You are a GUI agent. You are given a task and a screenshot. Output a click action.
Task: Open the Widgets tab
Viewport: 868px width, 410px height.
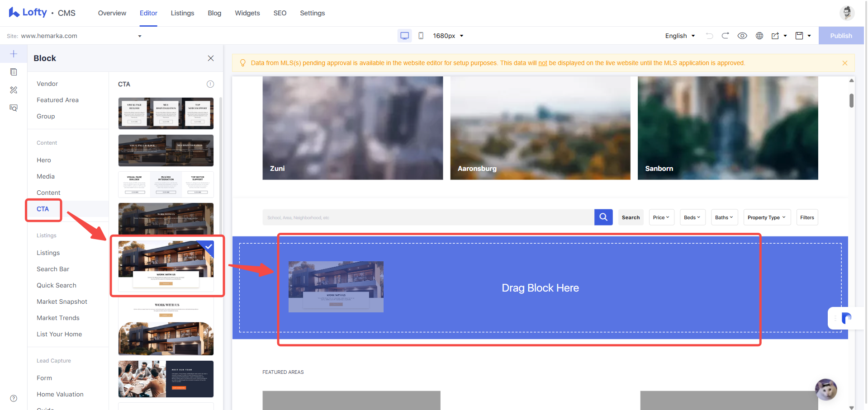tap(247, 13)
